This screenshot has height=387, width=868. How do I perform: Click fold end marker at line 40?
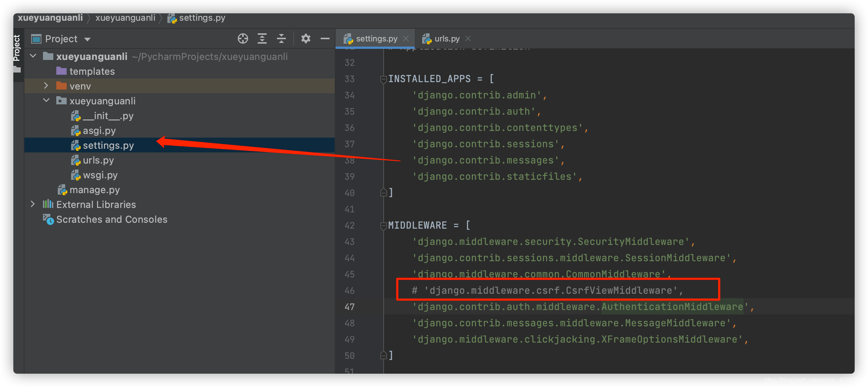pos(383,192)
